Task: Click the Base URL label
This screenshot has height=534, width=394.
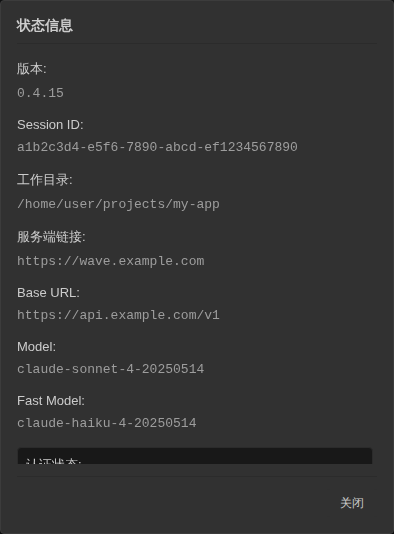Action: point(48,293)
